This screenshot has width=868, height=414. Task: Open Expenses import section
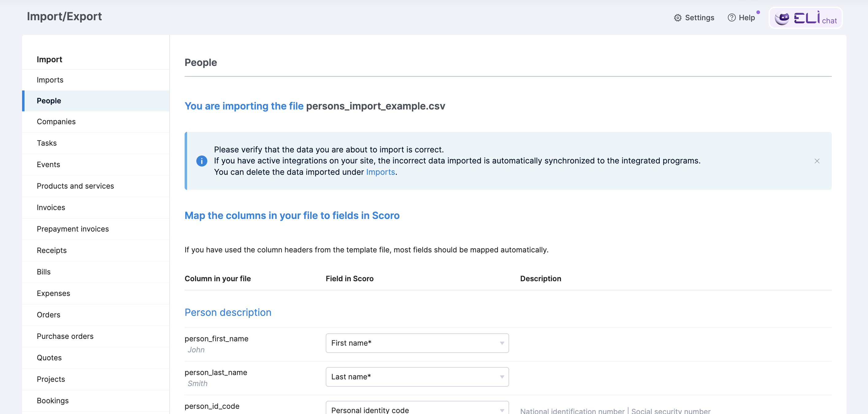tap(96, 293)
